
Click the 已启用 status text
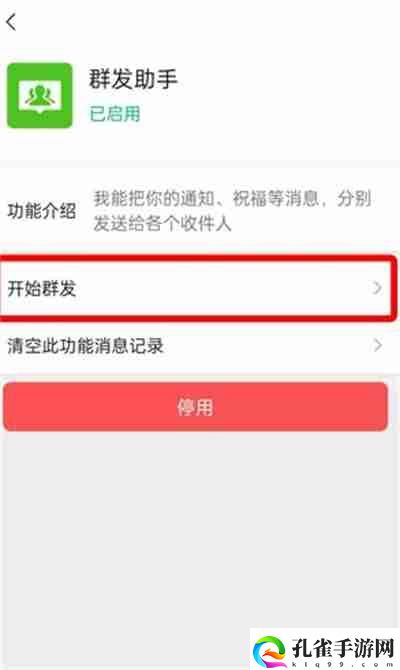click(115, 114)
